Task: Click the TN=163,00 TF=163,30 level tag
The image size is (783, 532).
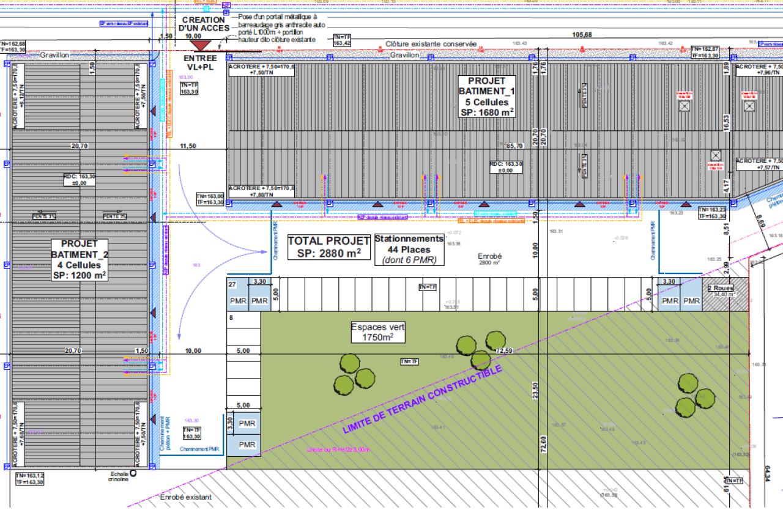Action: point(210,199)
